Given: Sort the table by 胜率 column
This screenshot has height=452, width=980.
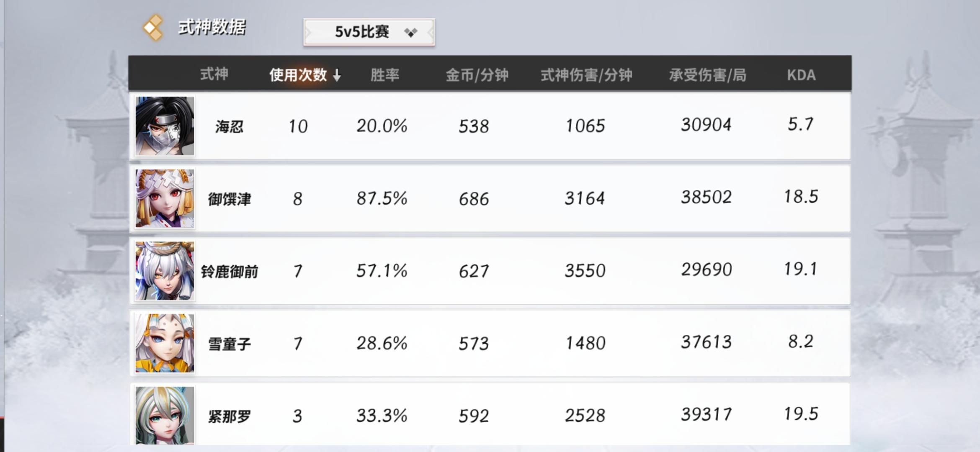Looking at the screenshot, I should [384, 75].
